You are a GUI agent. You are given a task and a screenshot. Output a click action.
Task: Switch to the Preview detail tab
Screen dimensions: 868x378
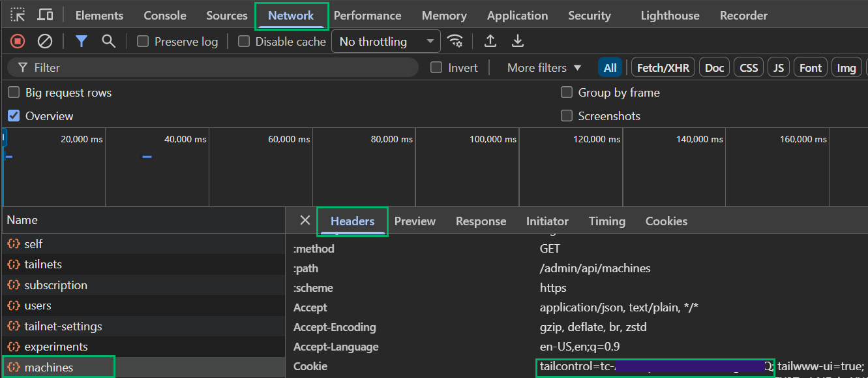click(x=415, y=221)
